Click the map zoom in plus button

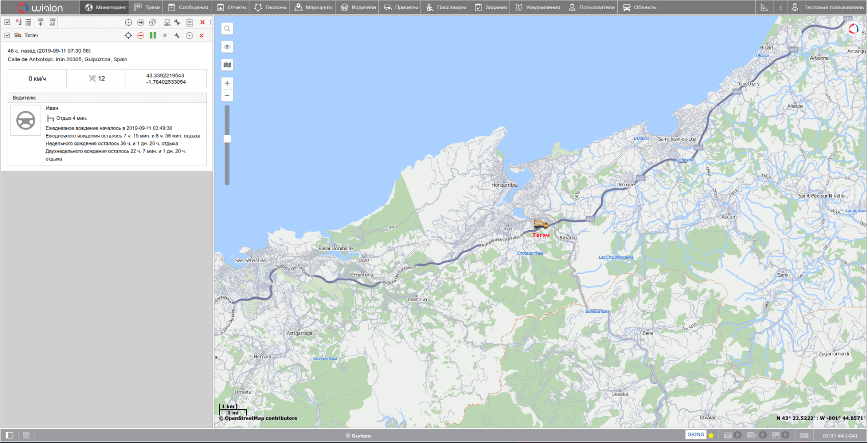(x=227, y=83)
